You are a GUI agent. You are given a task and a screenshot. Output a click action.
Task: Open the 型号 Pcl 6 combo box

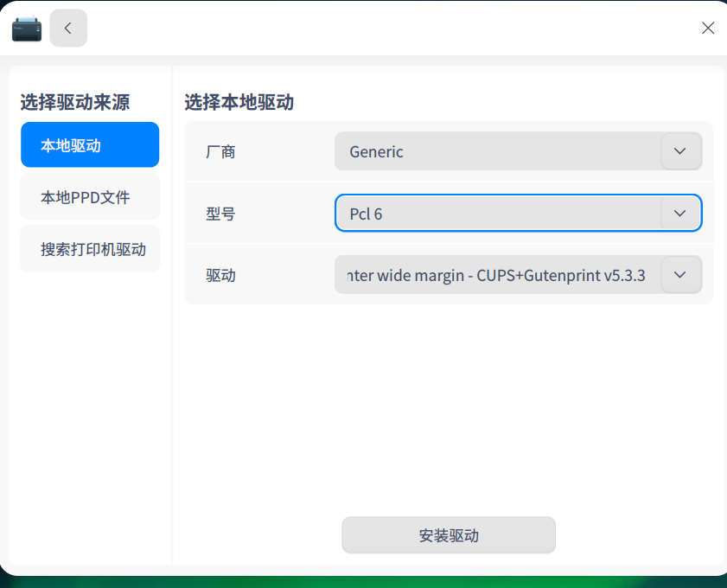tap(518, 214)
